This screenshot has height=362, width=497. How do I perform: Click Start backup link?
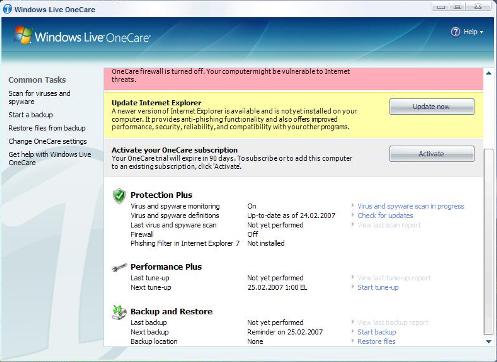coord(377,332)
